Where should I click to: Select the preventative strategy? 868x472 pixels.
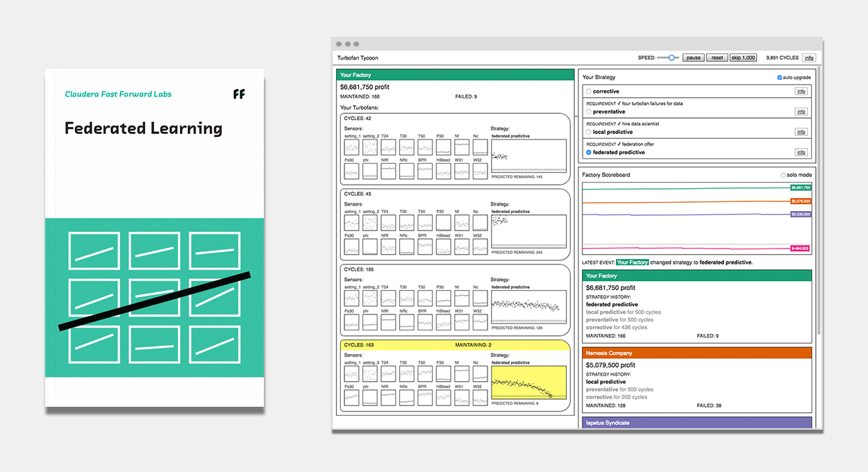(589, 111)
